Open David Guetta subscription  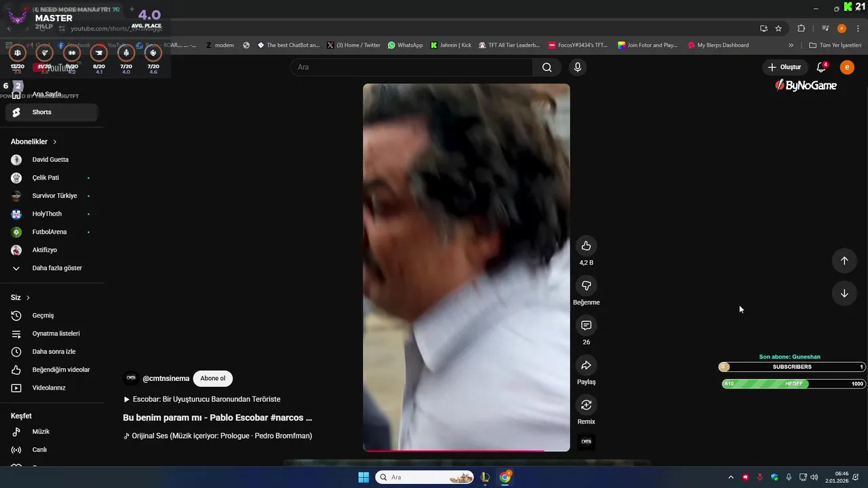click(52, 160)
